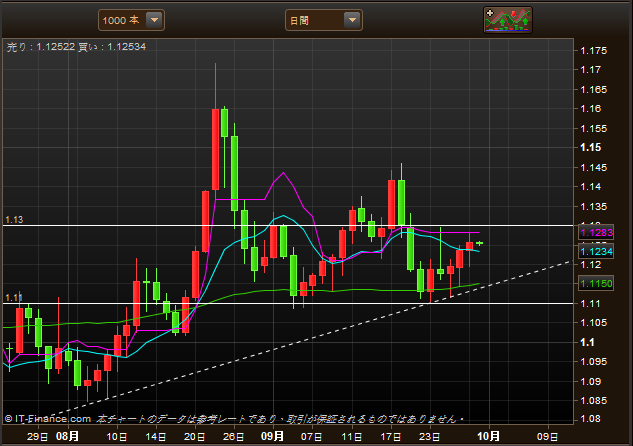
Task: Click the magenta 1.1283 price label
Action: [x=596, y=232]
